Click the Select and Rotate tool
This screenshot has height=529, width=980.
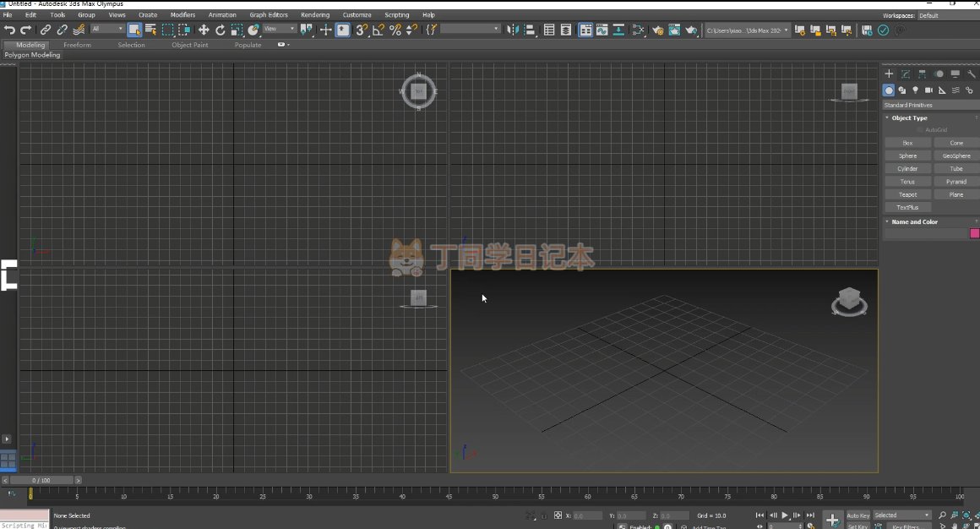[x=220, y=30]
